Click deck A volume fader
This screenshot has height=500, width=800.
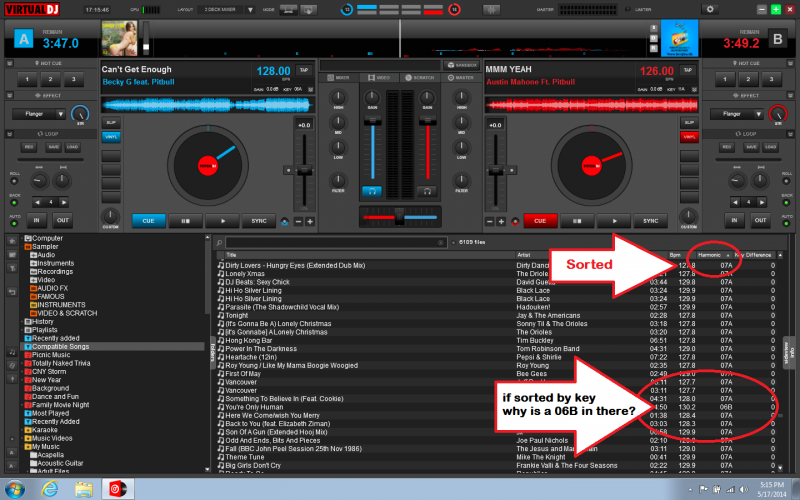click(x=372, y=121)
